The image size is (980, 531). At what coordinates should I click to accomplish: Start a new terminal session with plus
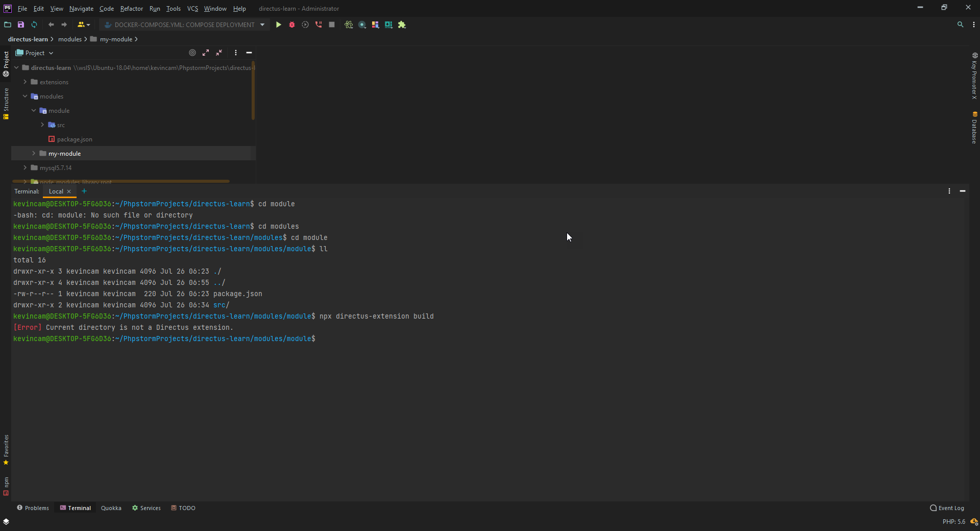pyautogui.click(x=84, y=191)
